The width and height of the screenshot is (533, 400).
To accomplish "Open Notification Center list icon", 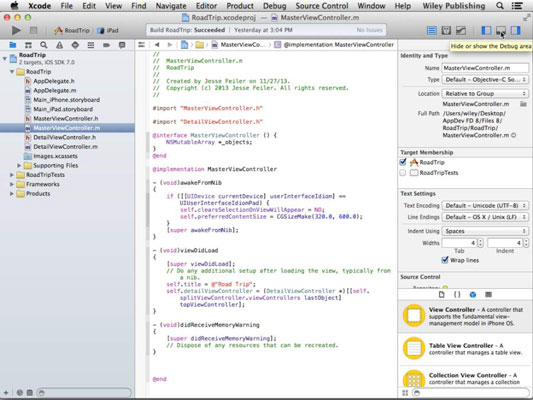I will point(517,6).
